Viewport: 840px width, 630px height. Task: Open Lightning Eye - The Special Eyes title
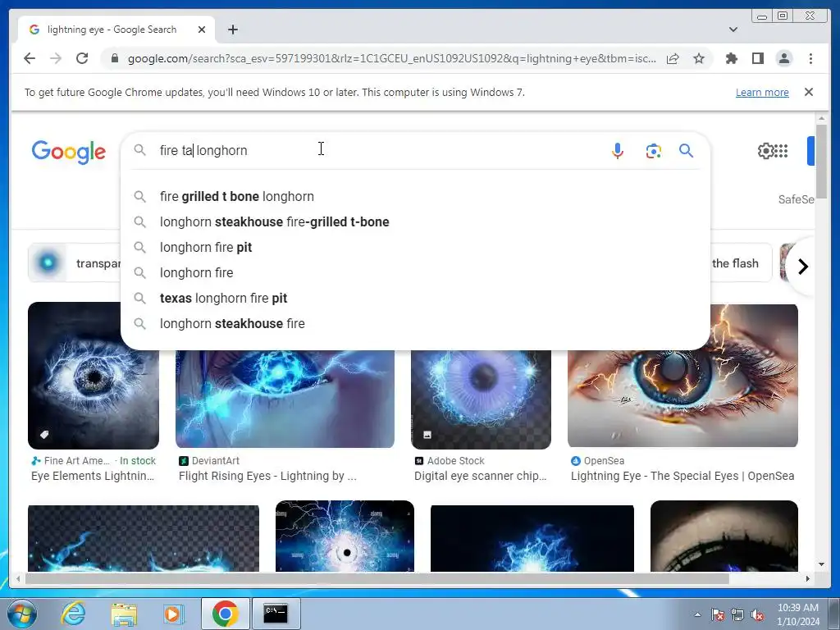(682, 476)
